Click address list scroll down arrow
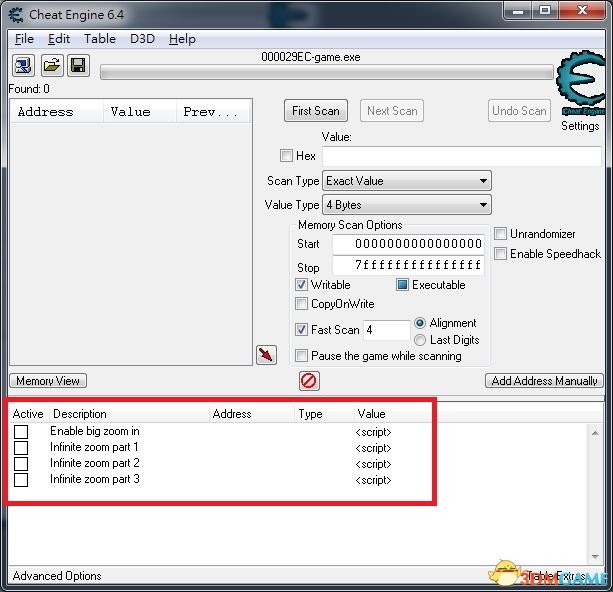The image size is (613, 592). [595, 556]
